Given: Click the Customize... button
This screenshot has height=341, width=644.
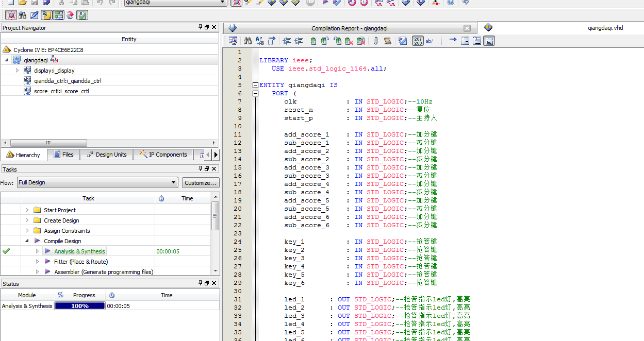Looking at the screenshot, I should (x=200, y=183).
